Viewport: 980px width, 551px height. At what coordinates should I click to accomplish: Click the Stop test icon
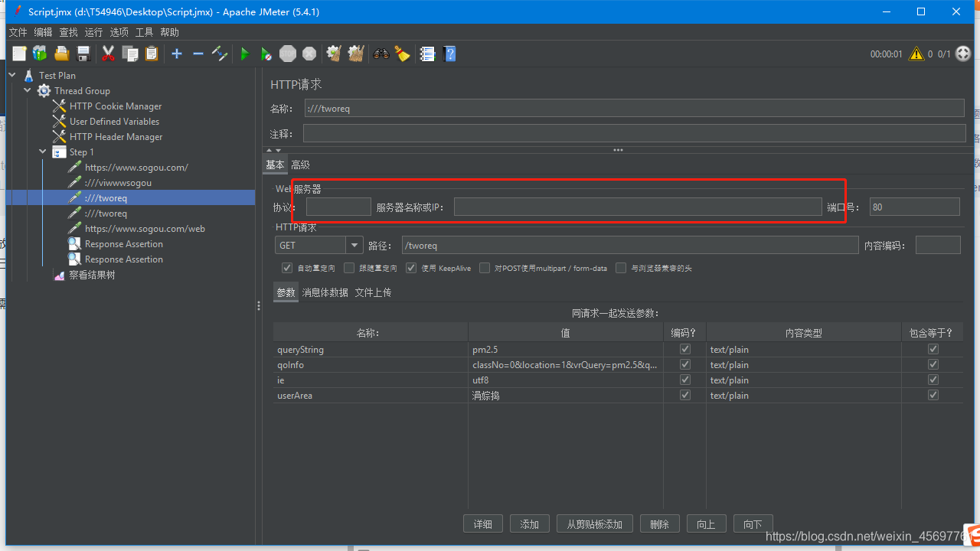(288, 54)
